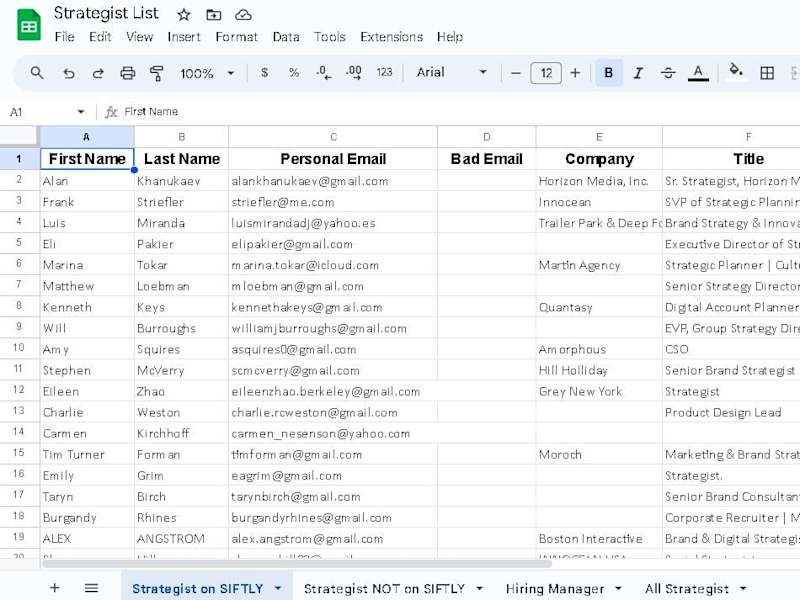Open Hiring Manager tab dropdown arrow
The width and height of the screenshot is (800, 600).
click(x=618, y=588)
